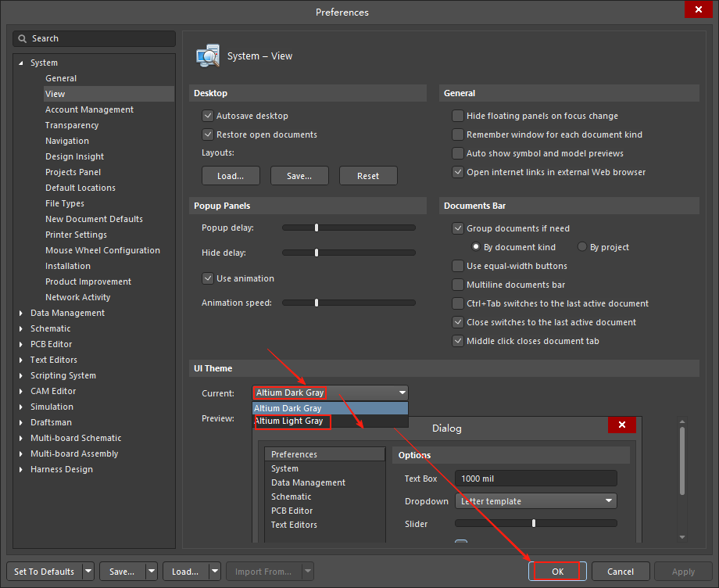This screenshot has height=588, width=719.
Task: Open the bottom Load... dropdown arrow
Action: click(x=215, y=572)
